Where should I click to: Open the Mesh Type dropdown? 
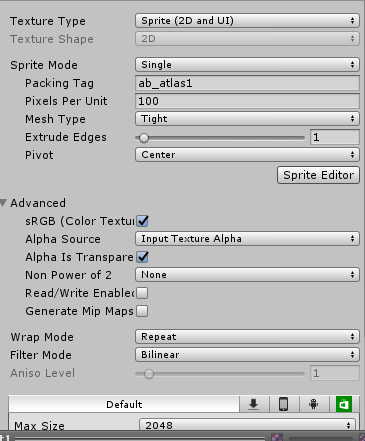click(x=247, y=119)
